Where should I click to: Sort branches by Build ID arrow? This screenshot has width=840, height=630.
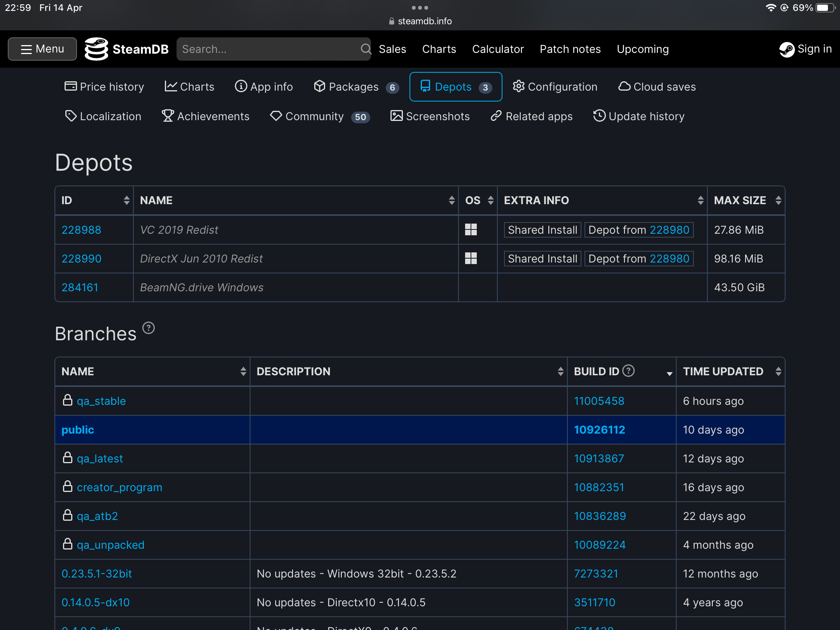click(669, 373)
